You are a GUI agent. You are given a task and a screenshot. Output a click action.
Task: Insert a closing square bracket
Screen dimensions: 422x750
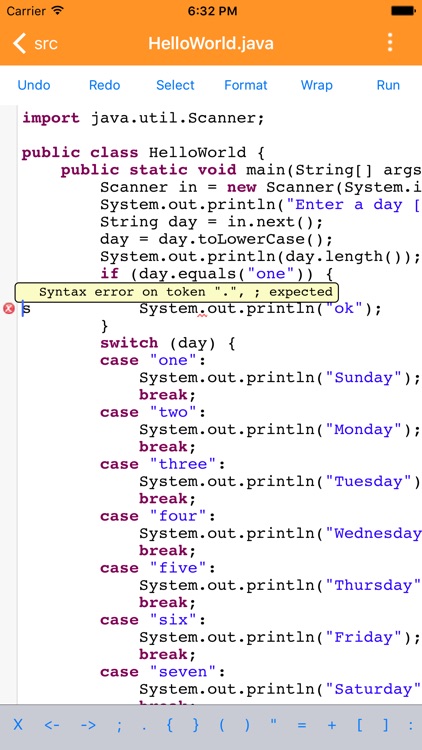tap(386, 725)
